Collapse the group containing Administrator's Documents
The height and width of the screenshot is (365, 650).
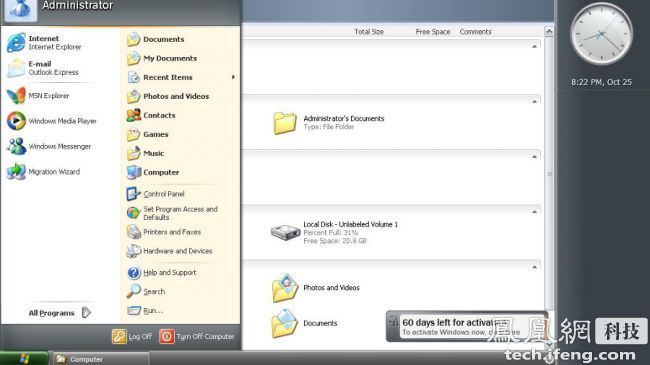tap(534, 102)
